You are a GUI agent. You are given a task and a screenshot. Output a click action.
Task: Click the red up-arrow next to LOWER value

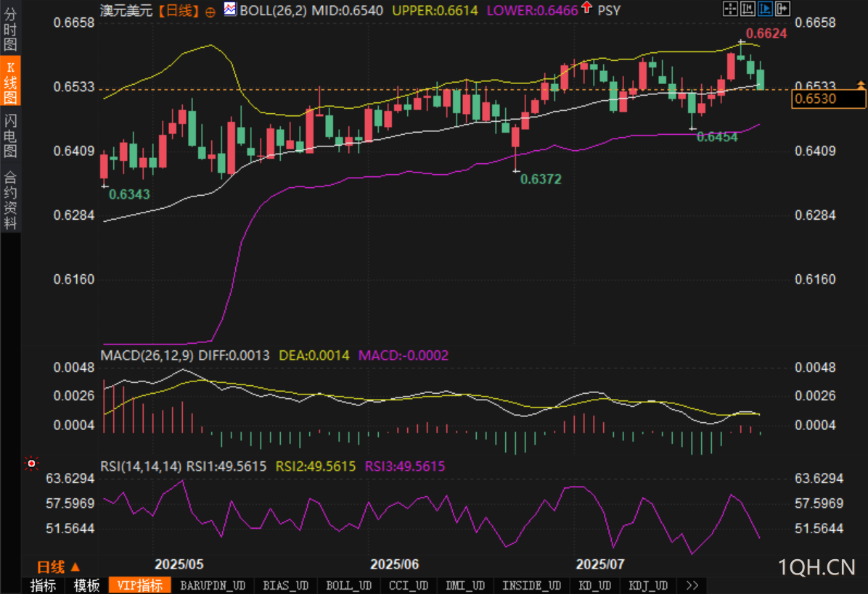[587, 8]
